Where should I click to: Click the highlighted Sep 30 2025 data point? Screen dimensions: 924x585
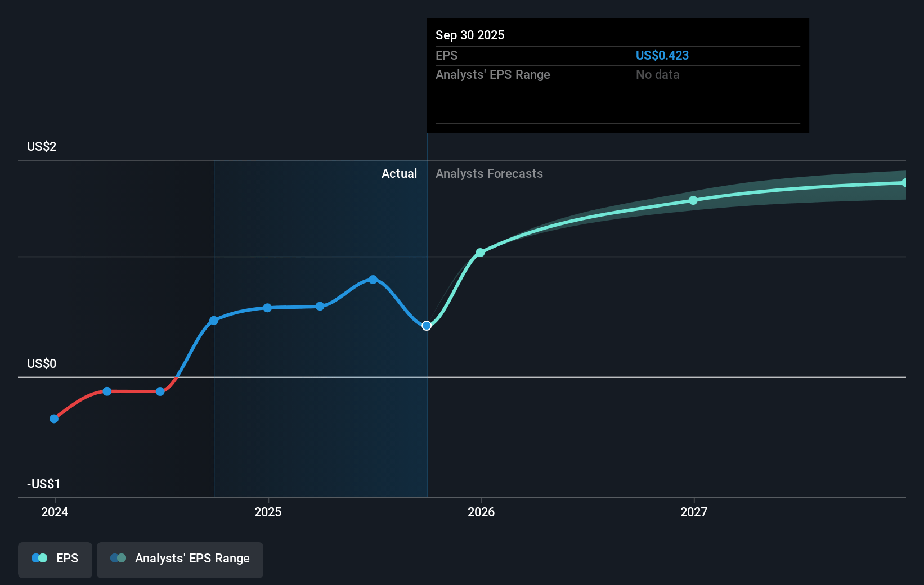pyautogui.click(x=427, y=326)
